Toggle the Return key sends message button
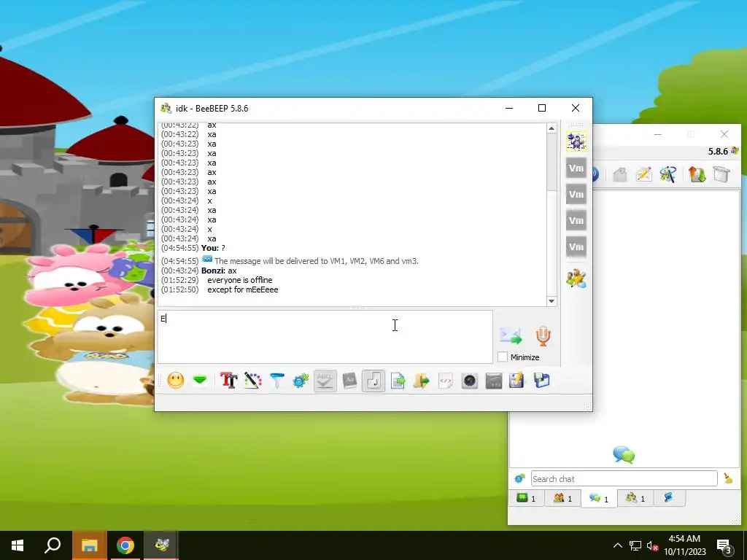Viewport: 747px width, 560px height. point(373,381)
